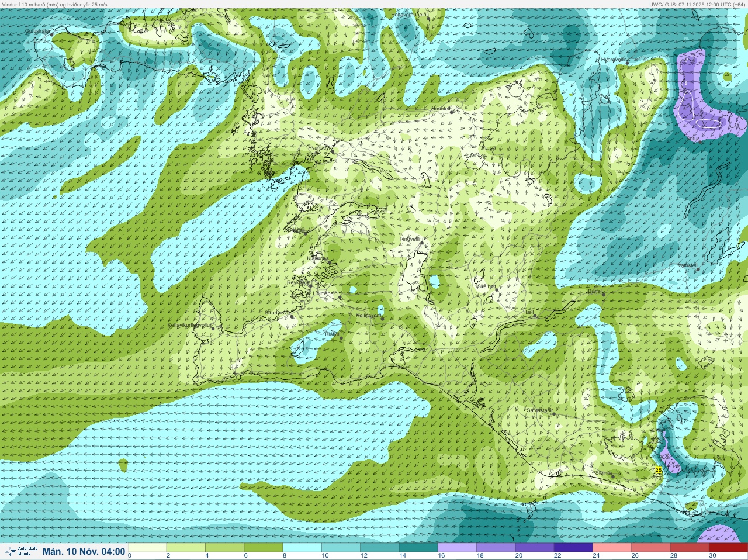Click the Hólmsheiði station label
Viewport: 748px width, 560px height.
pyautogui.click(x=326, y=293)
